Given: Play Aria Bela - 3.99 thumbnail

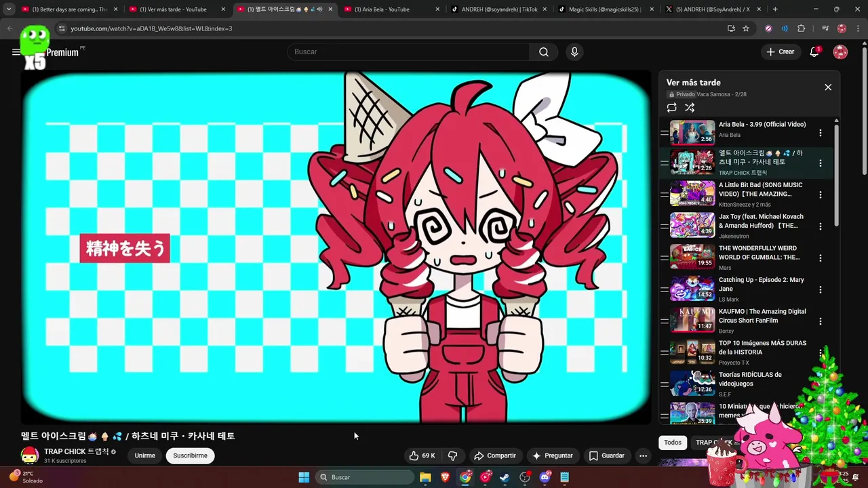Looking at the screenshot, I should click(692, 133).
